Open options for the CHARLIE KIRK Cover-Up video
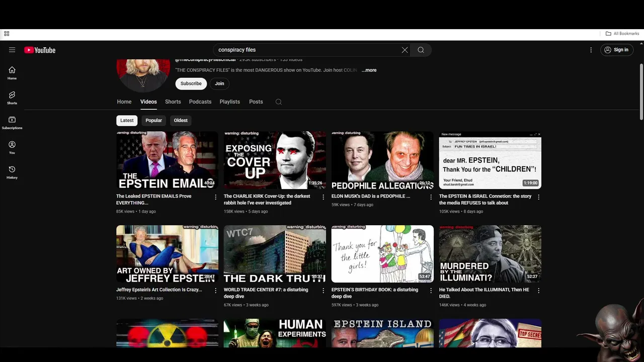644x362 pixels. click(323, 197)
